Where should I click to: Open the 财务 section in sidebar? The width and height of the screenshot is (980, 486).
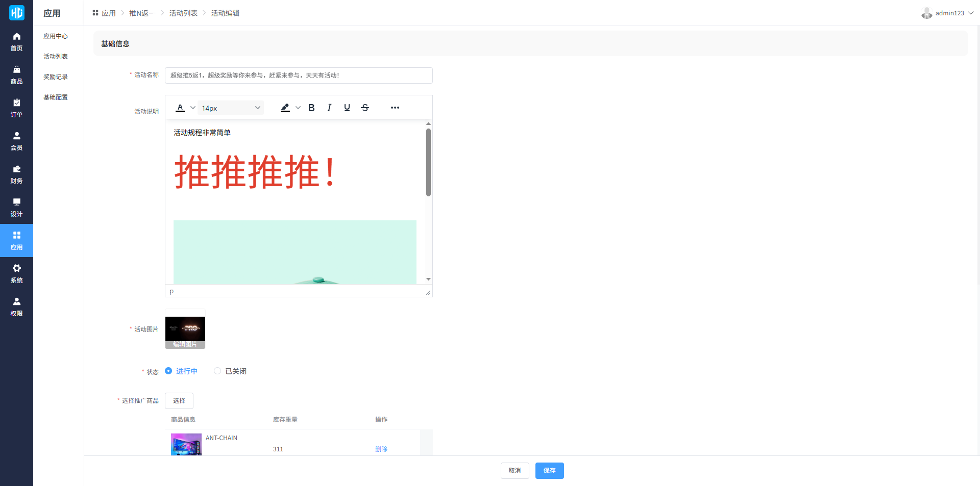tap(16, 174)
